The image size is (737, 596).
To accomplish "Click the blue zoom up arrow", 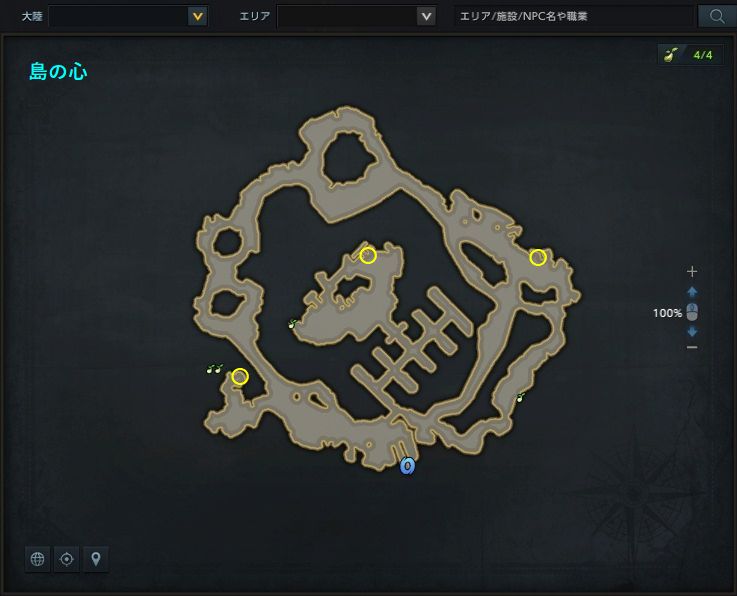I will (x=692, y=292).
